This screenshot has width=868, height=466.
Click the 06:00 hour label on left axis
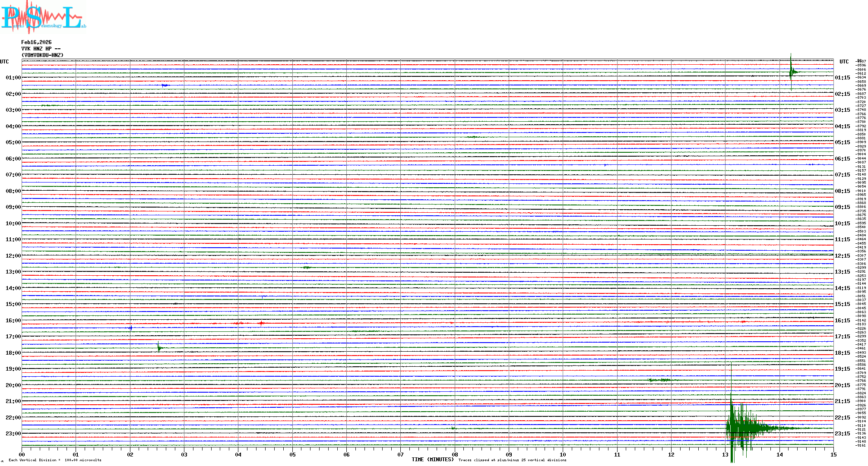(x=13, y=159)
